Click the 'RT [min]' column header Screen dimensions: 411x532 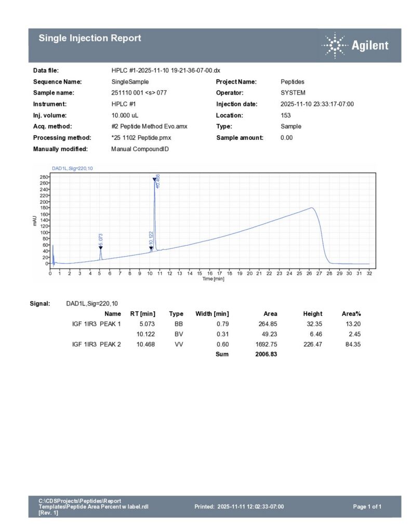click(x=142, y=314)
